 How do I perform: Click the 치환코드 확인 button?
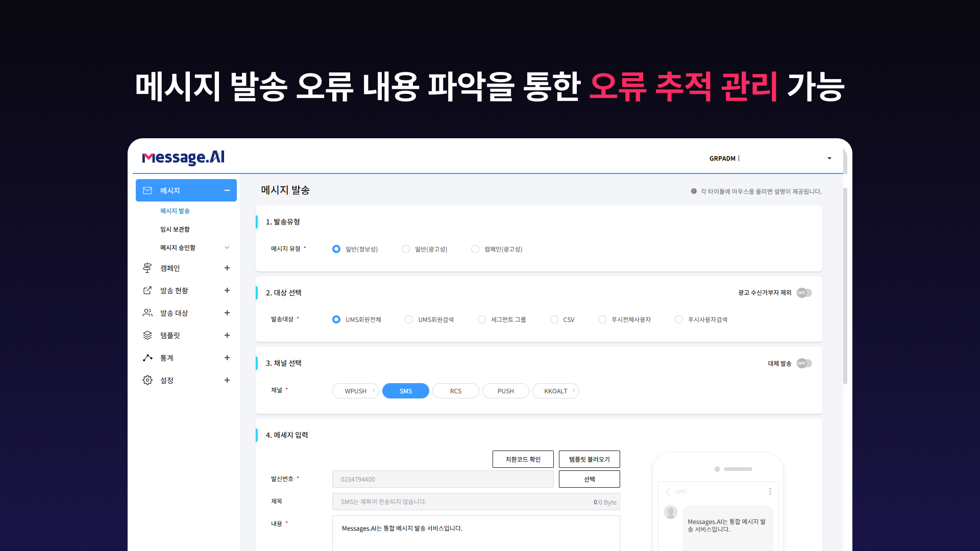tap(523, 459)
